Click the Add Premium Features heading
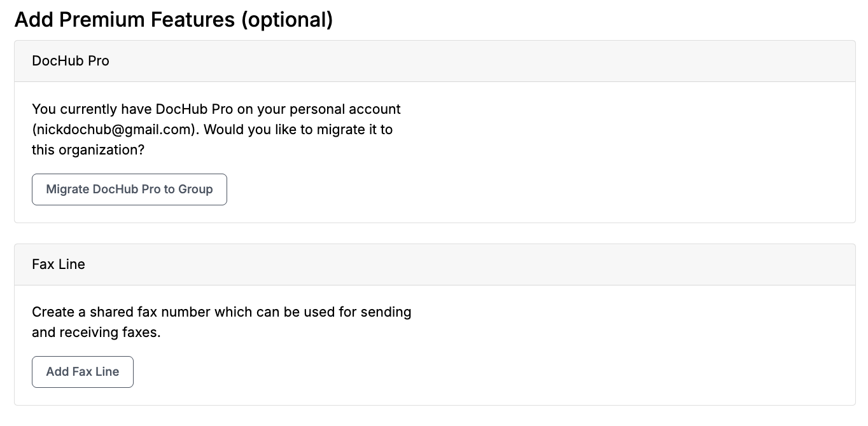Screen dimensions: 868x426 [173, 20]
